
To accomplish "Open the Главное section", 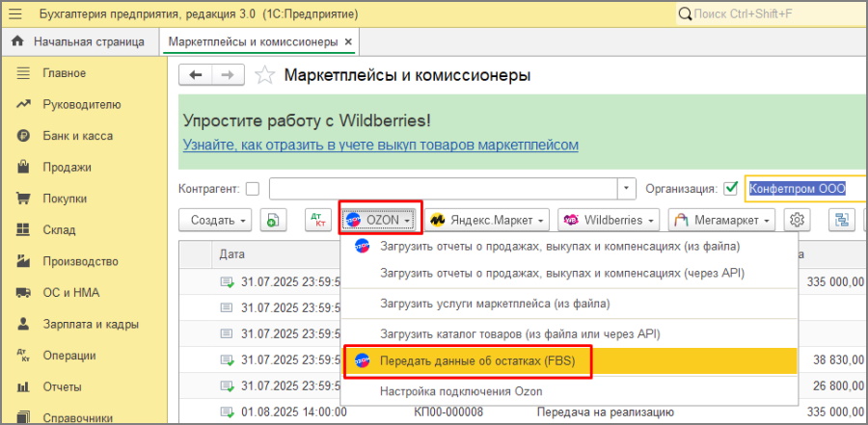I will pos(65,73).
